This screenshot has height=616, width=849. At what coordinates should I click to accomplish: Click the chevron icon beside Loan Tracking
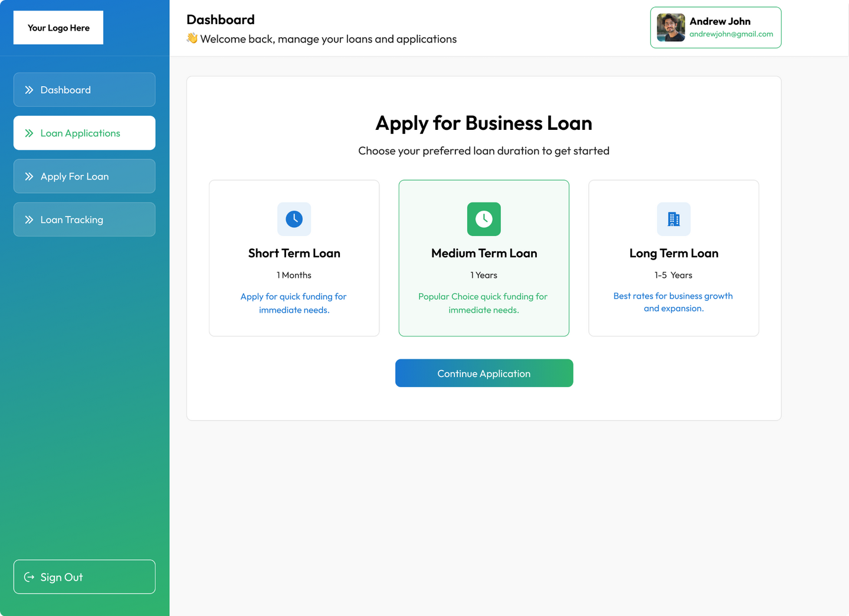click(29, 219)
